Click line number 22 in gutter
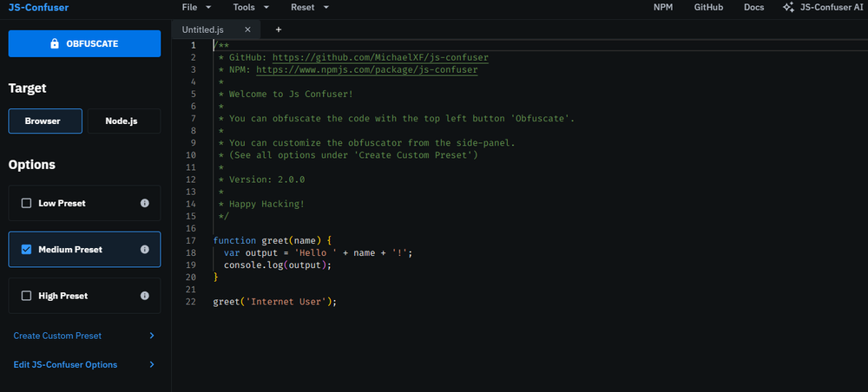 (191, 301)
